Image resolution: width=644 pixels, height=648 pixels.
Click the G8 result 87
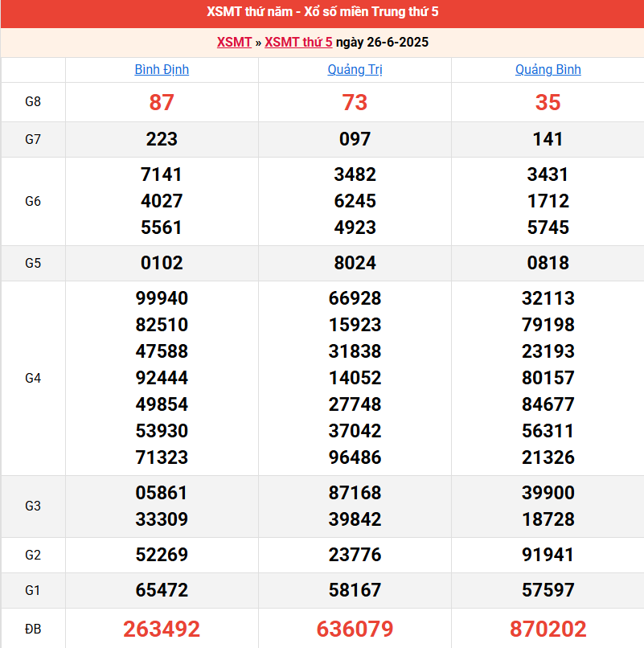[x=162, y=102]
